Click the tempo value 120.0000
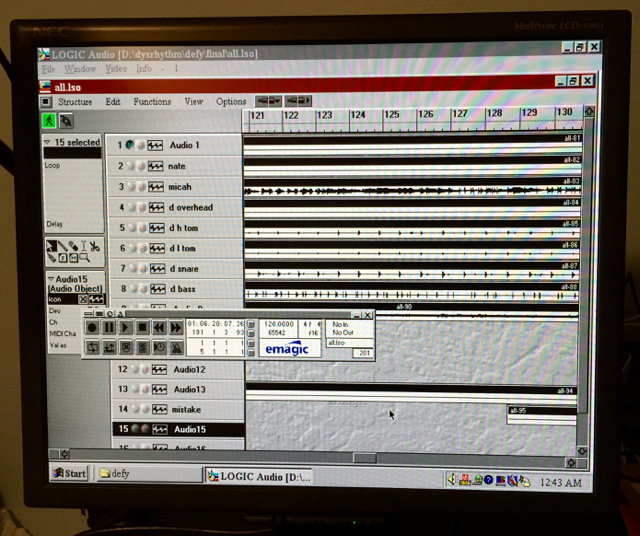This screenshot has height=536, width=640. tap(279, 324)
